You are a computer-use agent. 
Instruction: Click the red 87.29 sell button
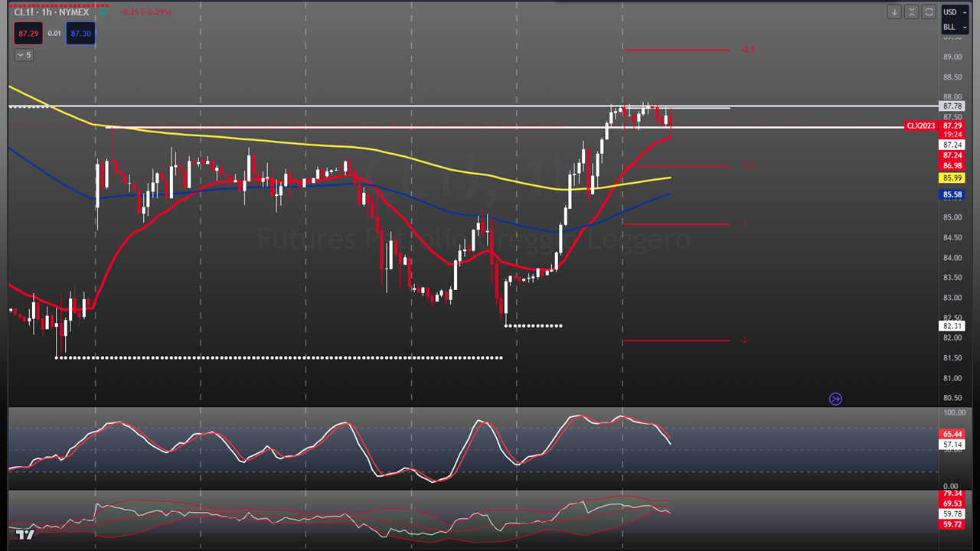(29, 34)
